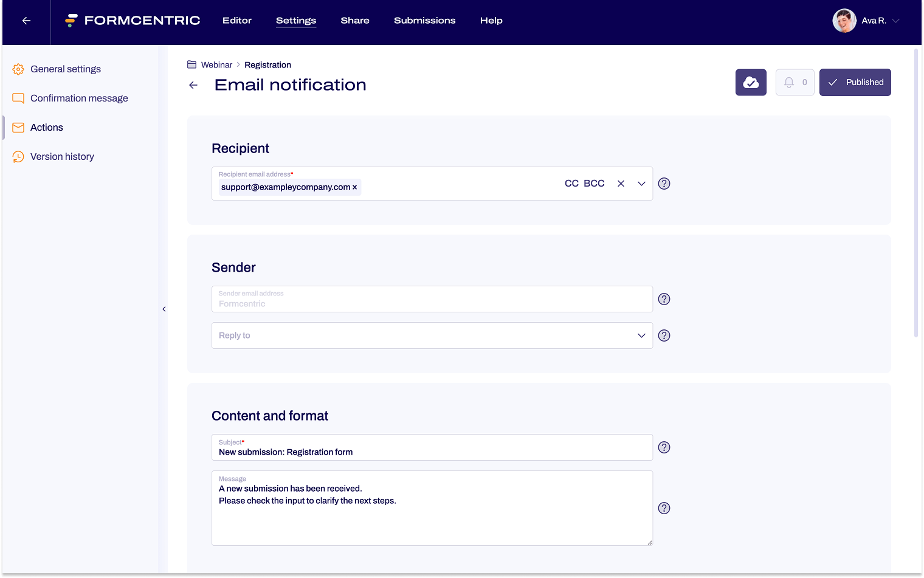Collapse the sidebar with the chevron

(164, 309)
